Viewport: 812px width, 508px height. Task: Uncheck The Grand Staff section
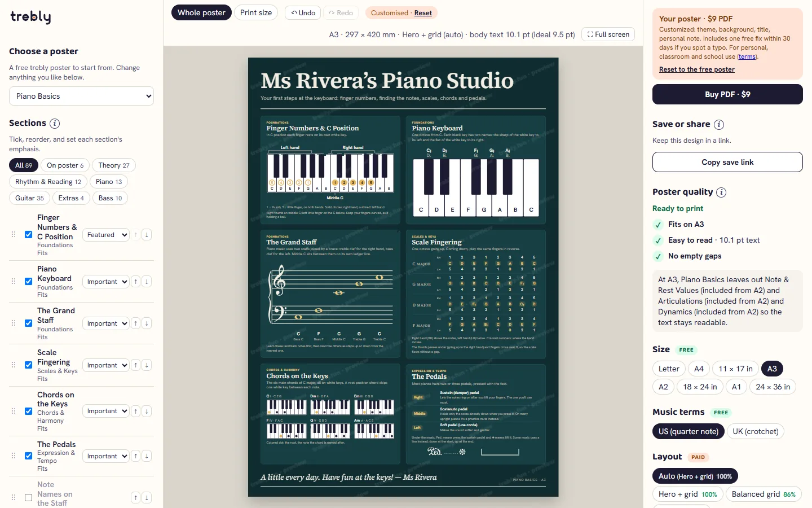pyautogui.click(x=28, y=323)
